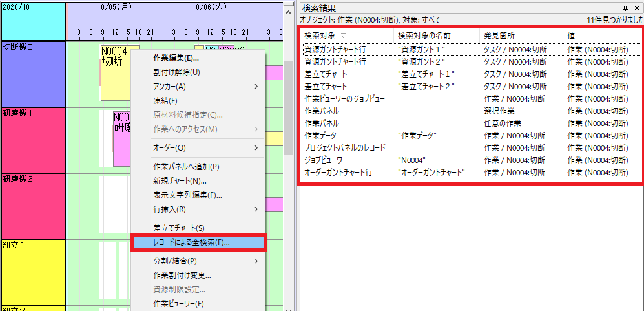Toggle auto-hide pin on search results panel
Screen dimensions: 644x311
(625, 8)
